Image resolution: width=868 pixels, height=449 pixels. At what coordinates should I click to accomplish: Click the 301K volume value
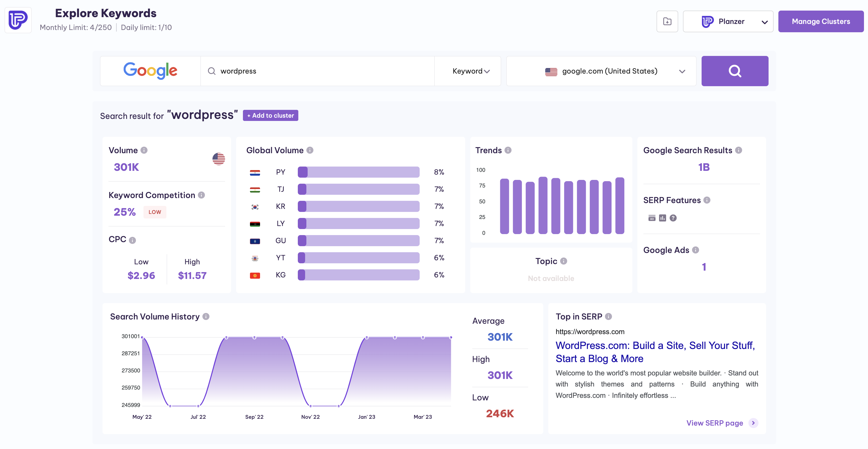(126, 167)
